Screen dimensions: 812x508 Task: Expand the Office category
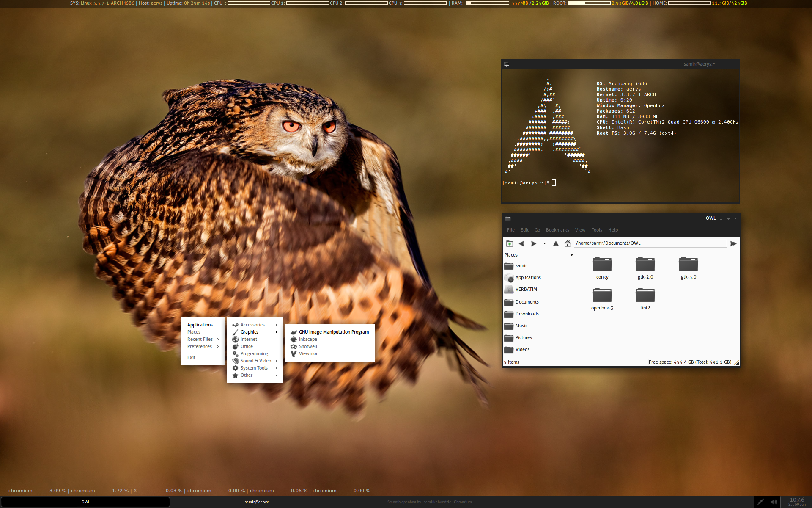pos(255,346)
